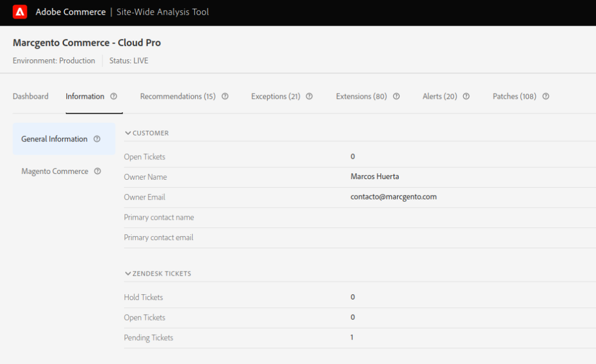Click the Primary contact email label

(158, 237)
